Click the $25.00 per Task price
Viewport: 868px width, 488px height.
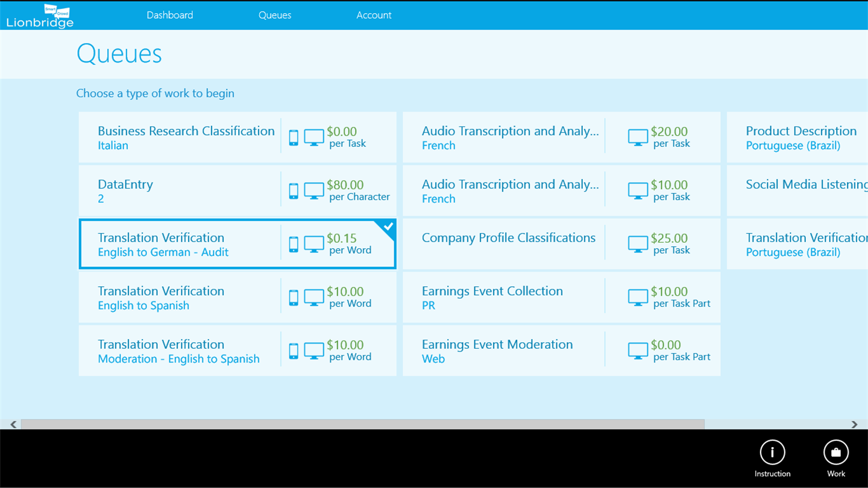click(670, 244)
